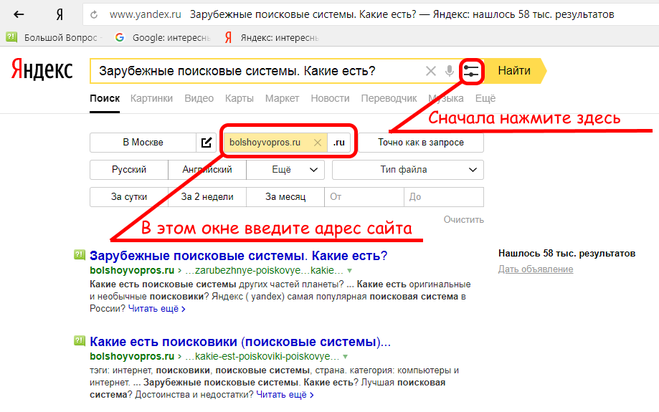
Task: Click Читать ещё in first result
Action: click(156, 309)
